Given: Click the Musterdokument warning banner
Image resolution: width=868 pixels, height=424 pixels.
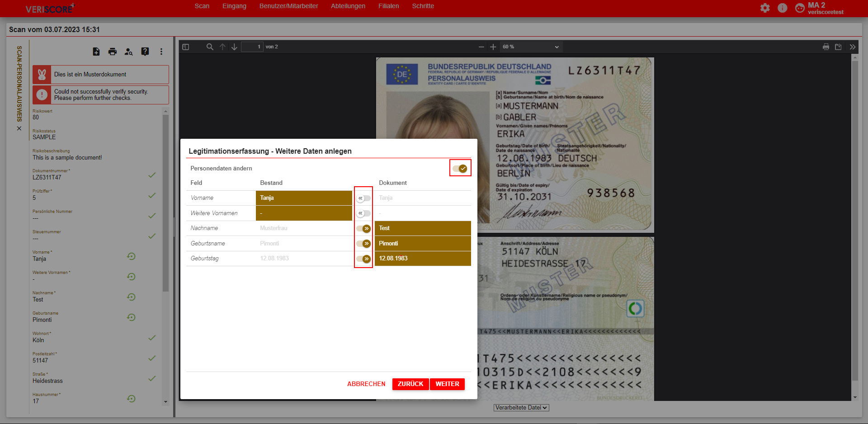Looking at the screenshot, I should point(101,75).
